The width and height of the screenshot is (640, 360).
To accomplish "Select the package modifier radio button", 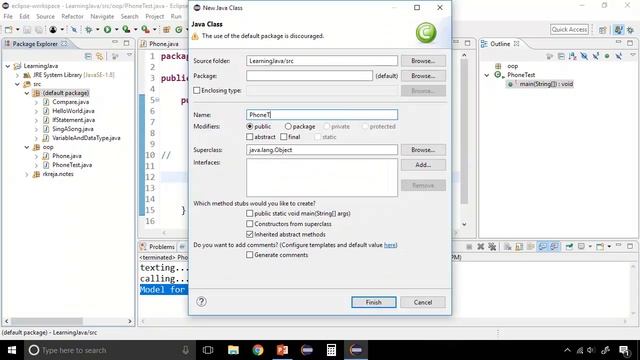I will click(288, 127).
